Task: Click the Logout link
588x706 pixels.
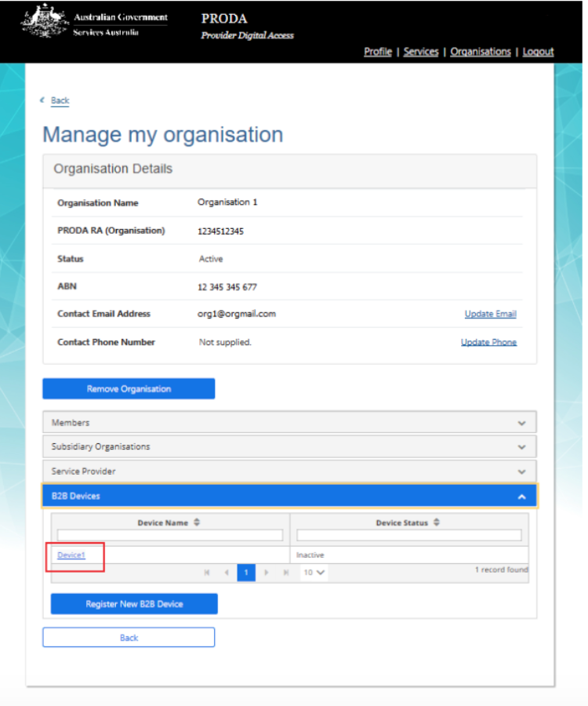Action: point(538,52)
